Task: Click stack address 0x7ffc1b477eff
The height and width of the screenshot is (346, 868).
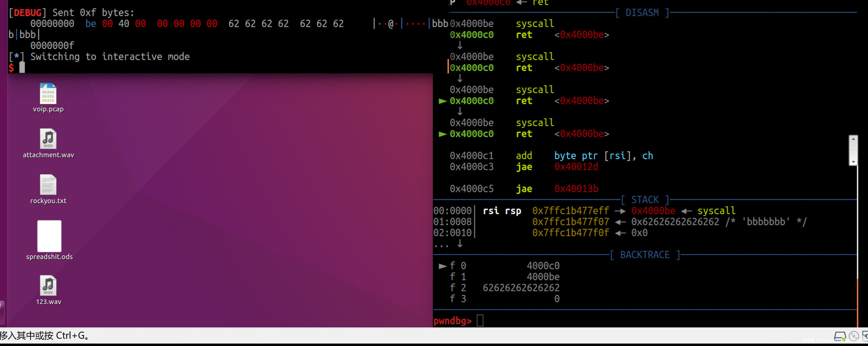Action: pos(571,211)
